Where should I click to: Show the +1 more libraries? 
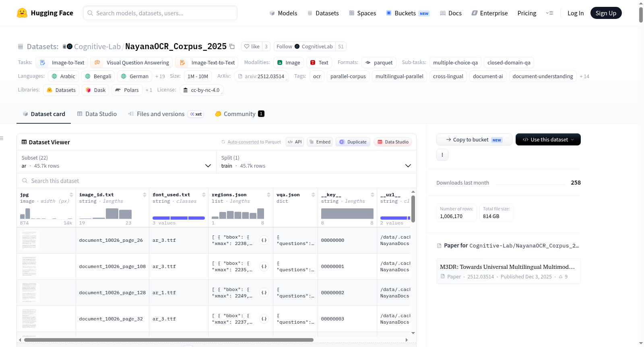[149, 90]
